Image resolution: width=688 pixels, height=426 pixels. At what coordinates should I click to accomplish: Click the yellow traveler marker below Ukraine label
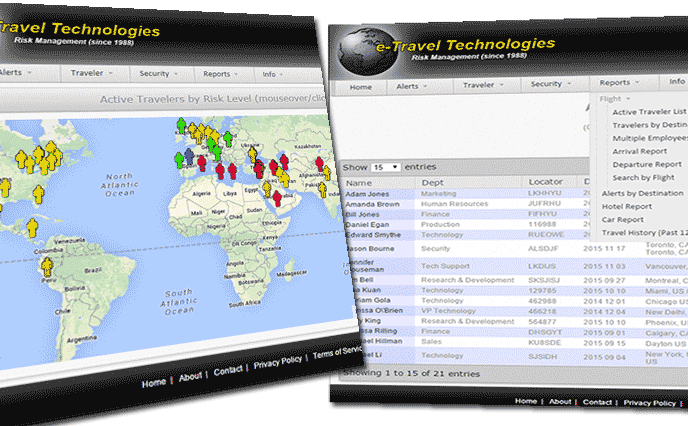(252, 154)
